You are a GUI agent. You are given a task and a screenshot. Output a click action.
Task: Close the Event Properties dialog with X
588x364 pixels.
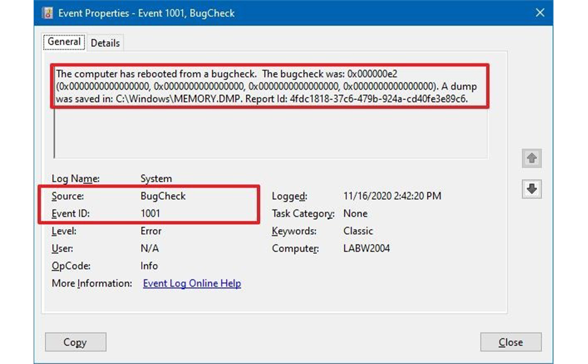540,13
